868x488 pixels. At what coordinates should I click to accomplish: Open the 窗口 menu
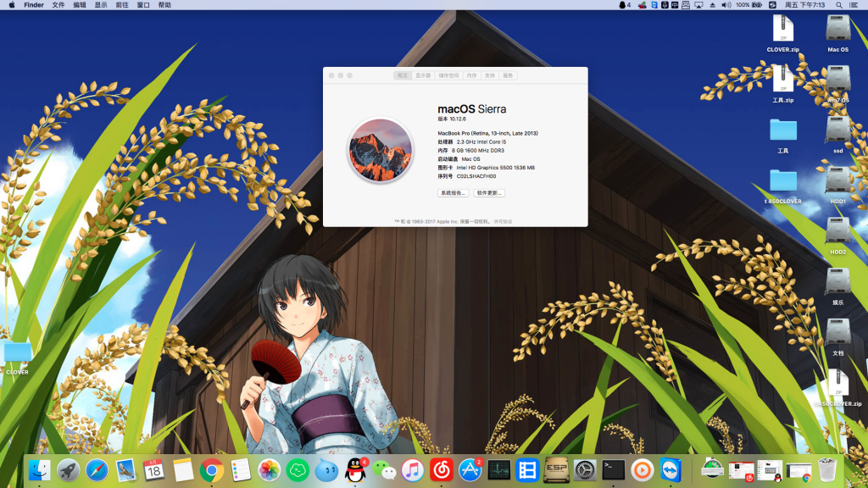click(143, 5)
